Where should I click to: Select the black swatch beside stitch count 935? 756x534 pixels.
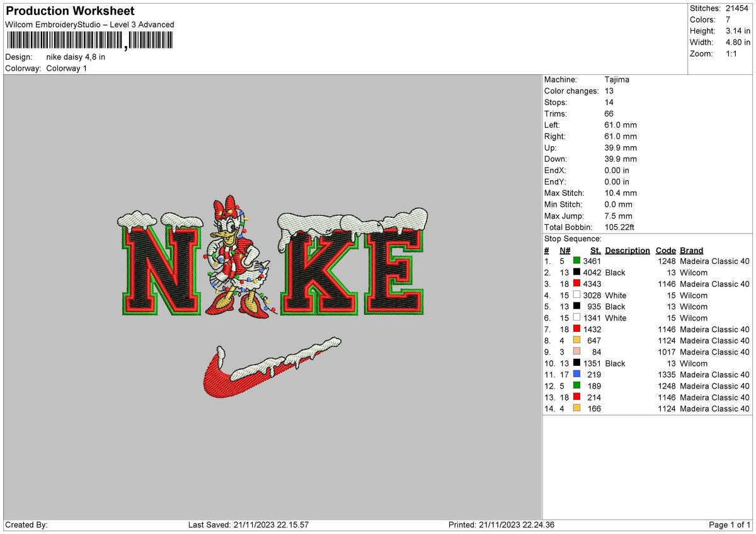[x=576, y=306]
